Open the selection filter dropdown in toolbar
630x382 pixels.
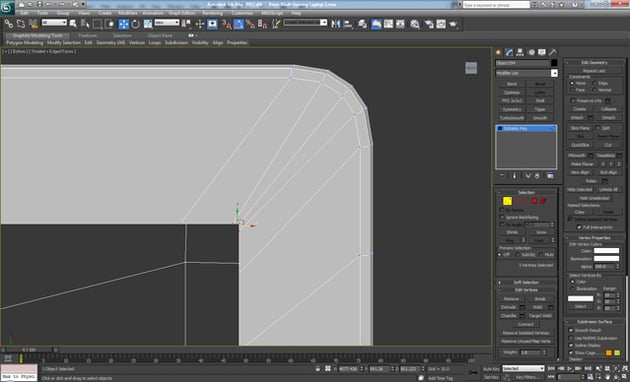coord(54,23)
